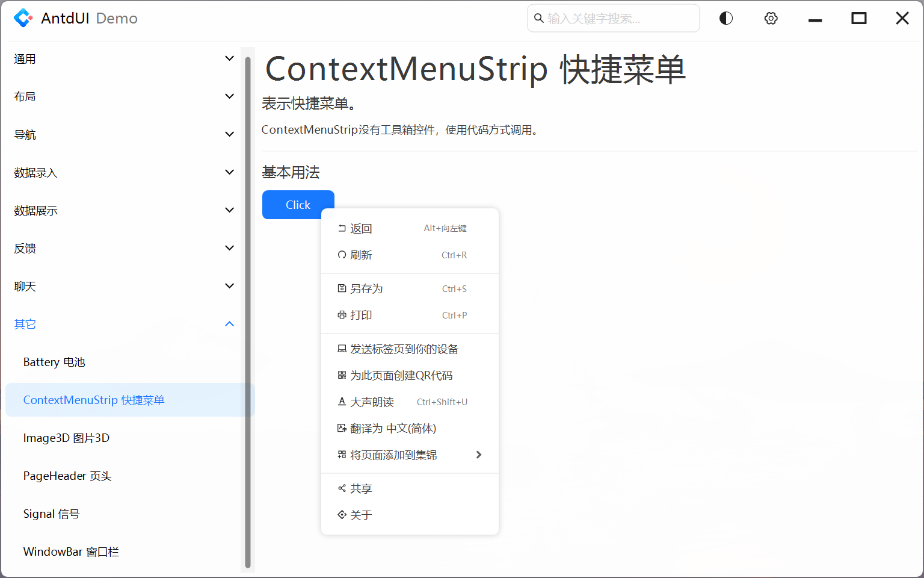Select WindowBar 窗口栏 in the sidebar
This screenshot has width=924, height=578.
pyautogui.click(x=71, y=552)
